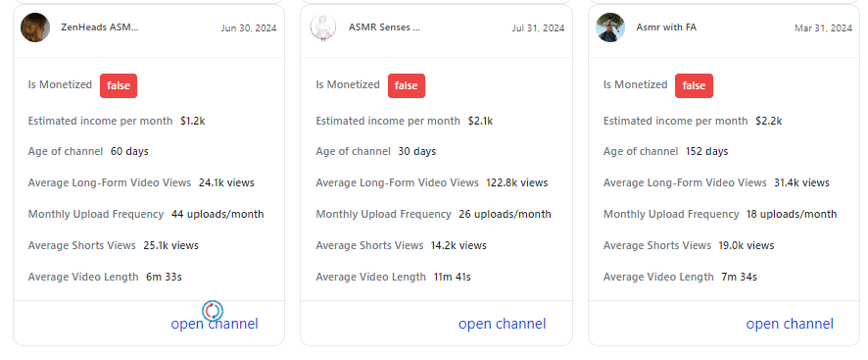Click the false monetized badge on Asmr with FA card

tap(695, 85)
